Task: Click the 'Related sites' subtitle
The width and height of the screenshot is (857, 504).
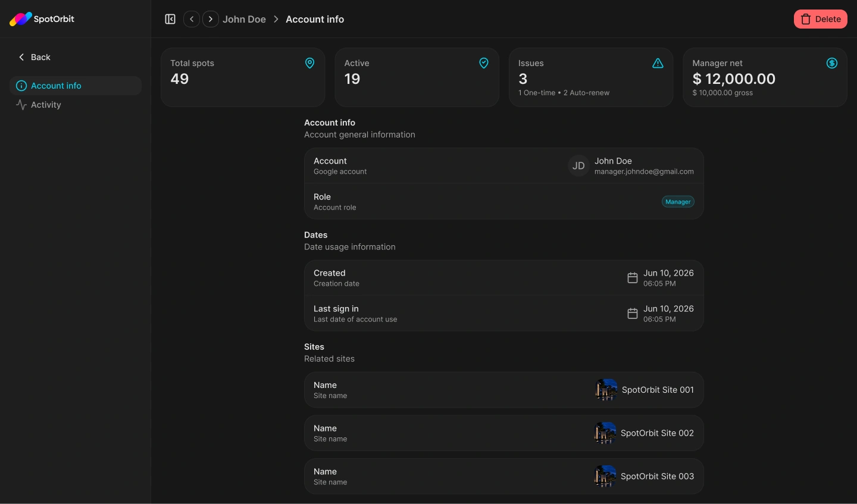Action: tap(329, 359)
